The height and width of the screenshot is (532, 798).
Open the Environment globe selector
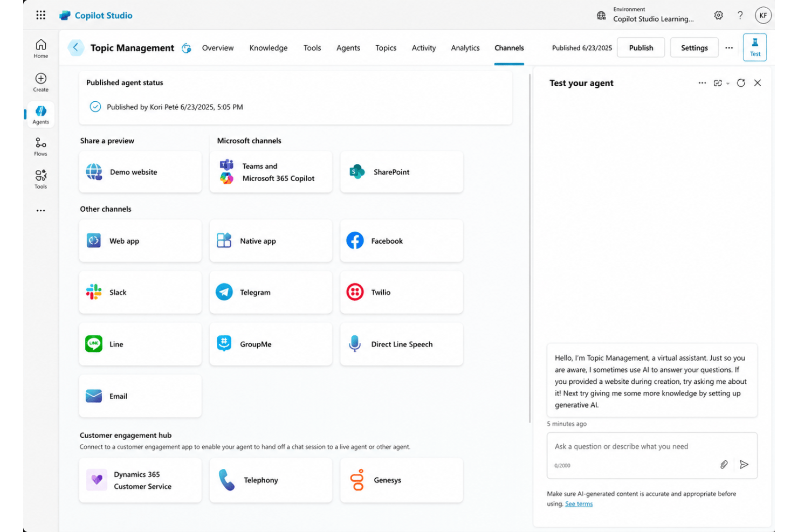(601, 16)
